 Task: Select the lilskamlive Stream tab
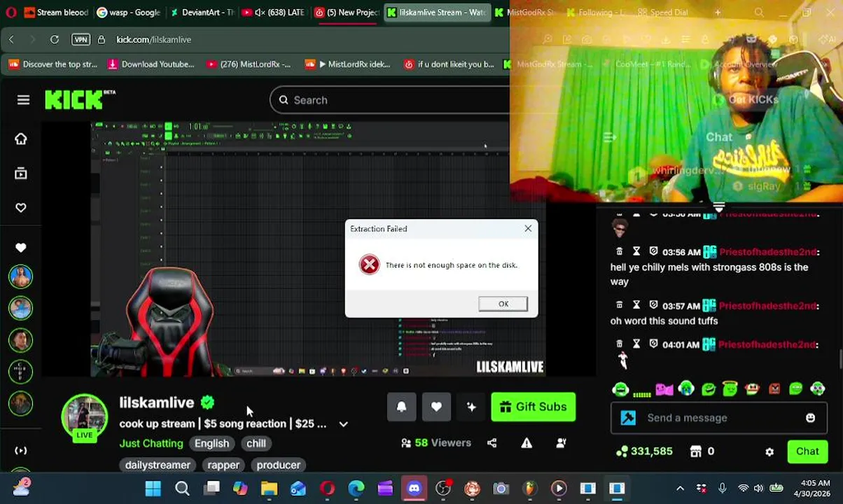click(x=437, y=12)
